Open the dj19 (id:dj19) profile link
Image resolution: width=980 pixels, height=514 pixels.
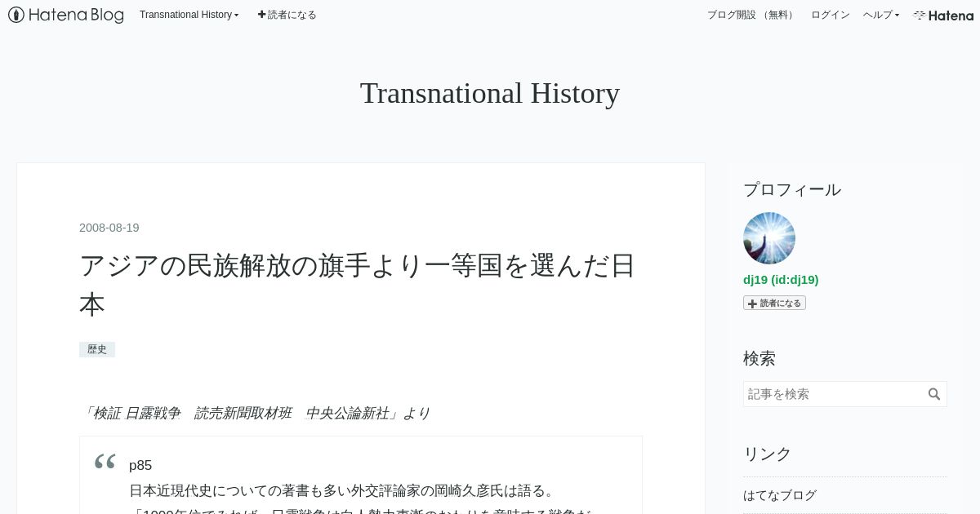(781, 279)
